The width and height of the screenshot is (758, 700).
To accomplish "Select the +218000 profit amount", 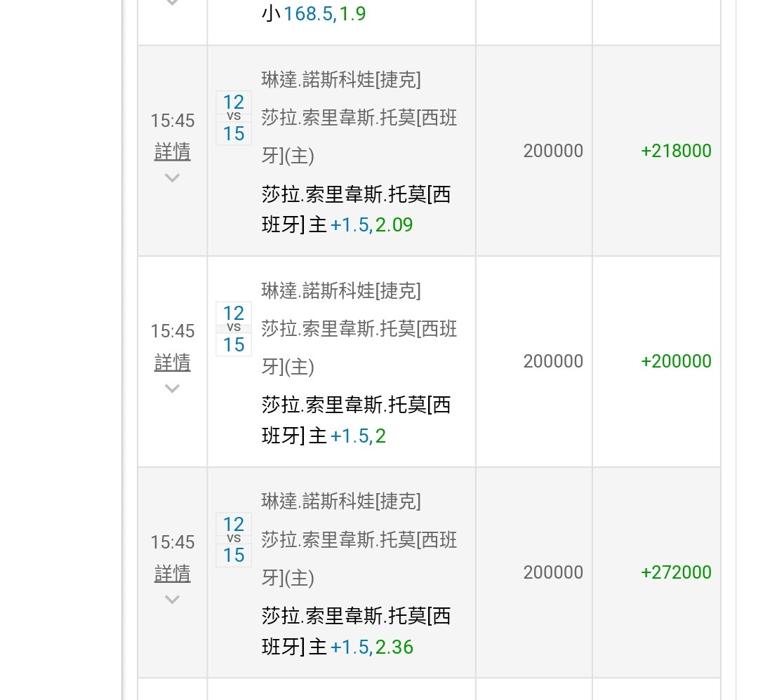I will (x=675, y=151).
